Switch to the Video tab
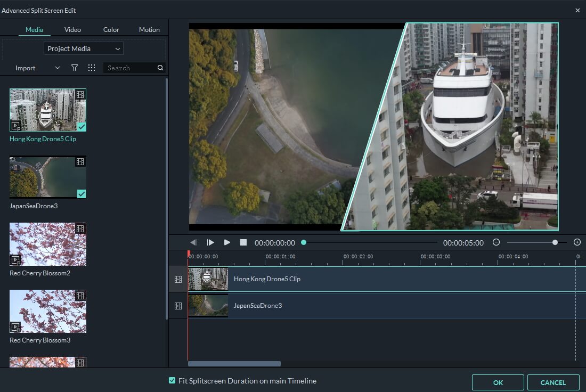Image resolution: width=586 pixels, height=392 pixels. click(72, 29)
